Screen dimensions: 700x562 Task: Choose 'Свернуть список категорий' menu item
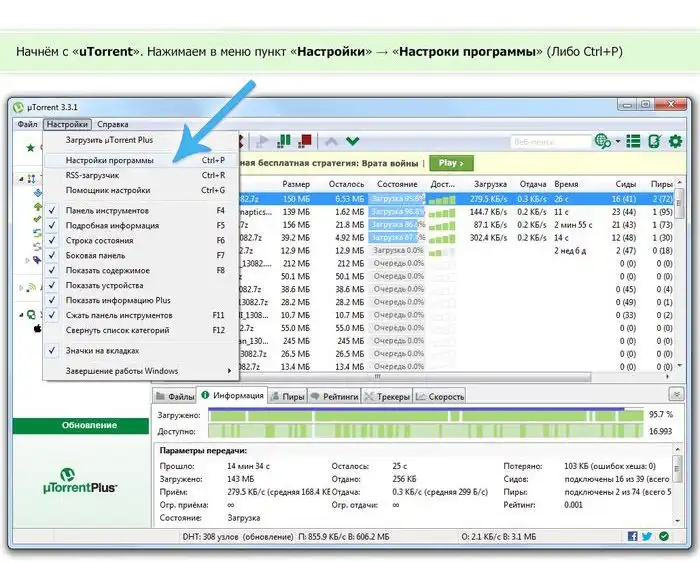pyautogui.click(x=140, y=330)
